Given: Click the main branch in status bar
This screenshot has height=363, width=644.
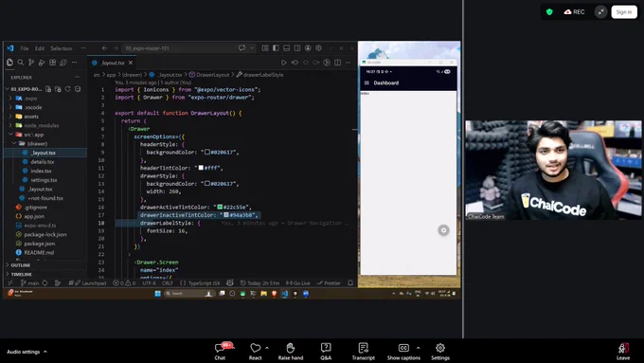Looking at the screenshot, I should click(x=30, y=282).
